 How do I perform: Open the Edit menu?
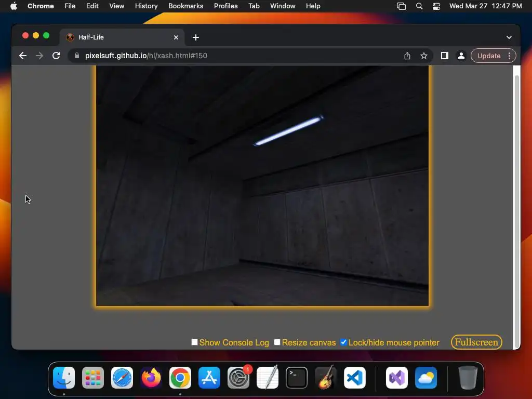[92, 6]
